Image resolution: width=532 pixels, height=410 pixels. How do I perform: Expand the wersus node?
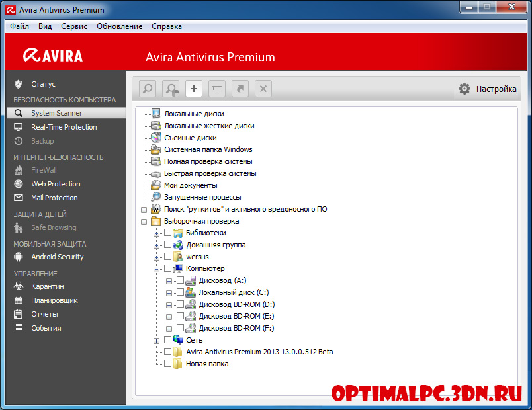tap(156, 257)
